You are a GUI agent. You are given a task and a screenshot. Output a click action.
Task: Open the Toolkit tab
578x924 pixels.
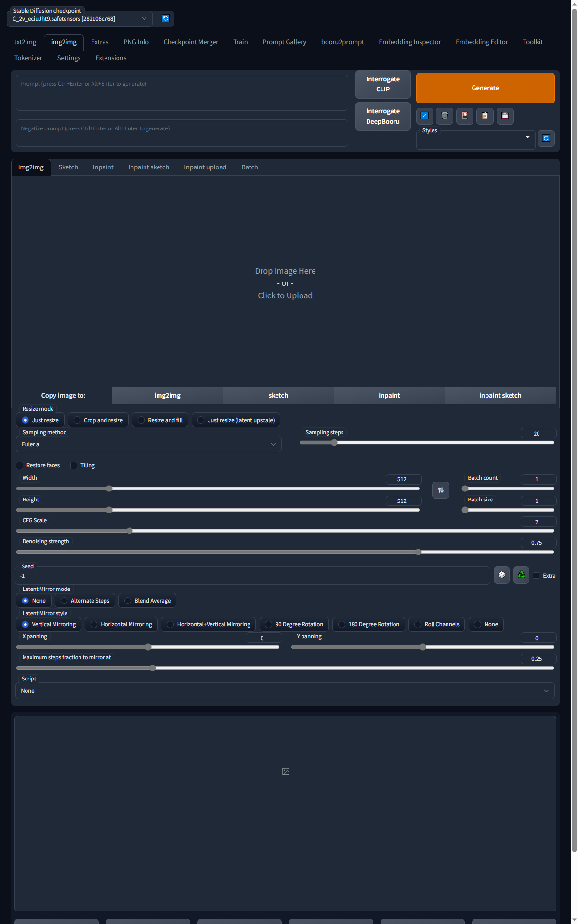tap(533, 42)
